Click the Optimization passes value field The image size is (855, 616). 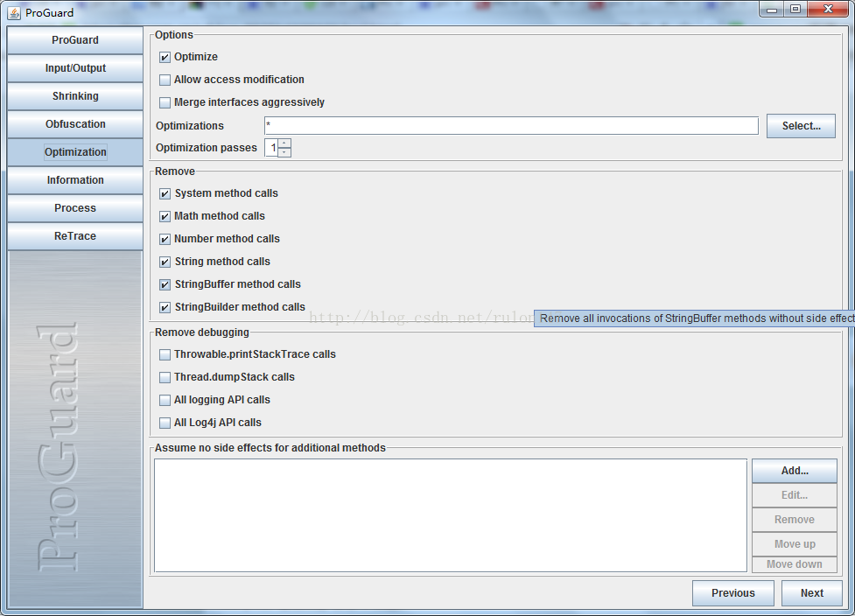pyautogui.click(x=271, y=148)
